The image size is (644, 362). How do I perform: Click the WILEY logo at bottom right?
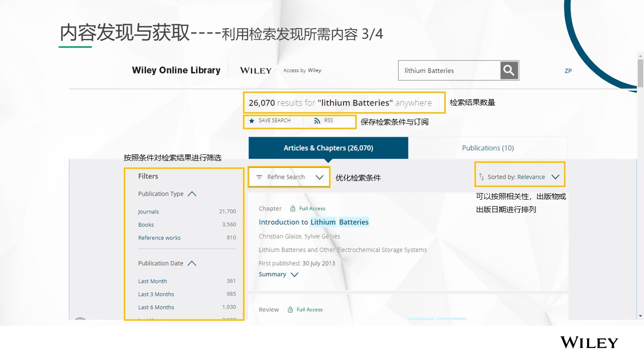pyautogui.click(x=589, y=342)
